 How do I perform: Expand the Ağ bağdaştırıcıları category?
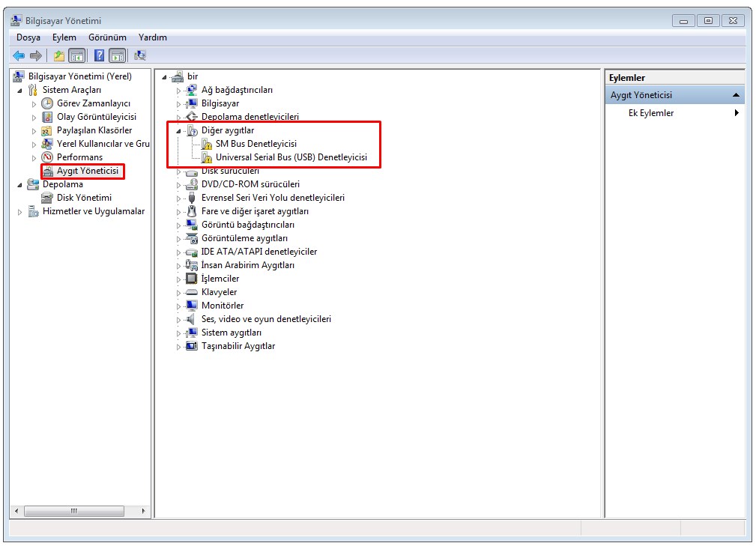[x=179, y=91]
